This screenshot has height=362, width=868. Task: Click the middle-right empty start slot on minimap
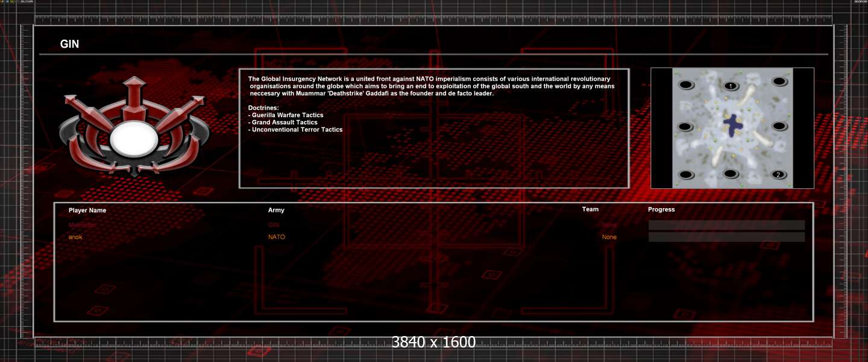coord(779,126)
